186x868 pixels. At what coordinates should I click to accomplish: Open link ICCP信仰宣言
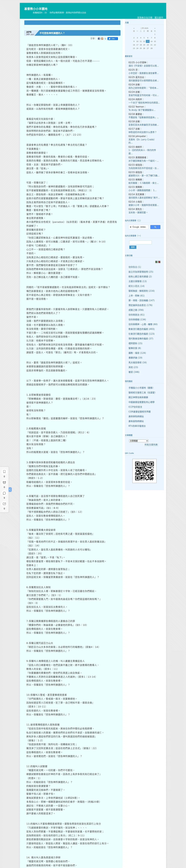[135, 407]
